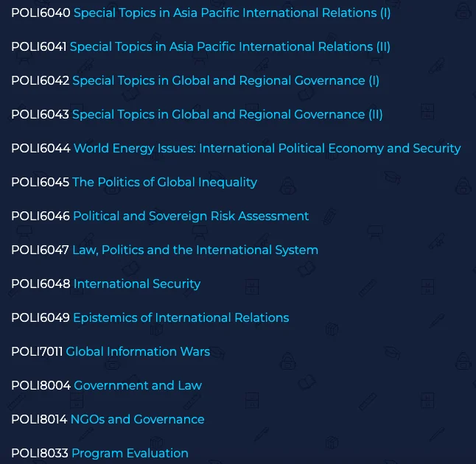The height and width of the screenshot is (464, 476).
Task: Open Special Topics in Global and Regional Governance (II)
Action: click(x=227, y=115)
